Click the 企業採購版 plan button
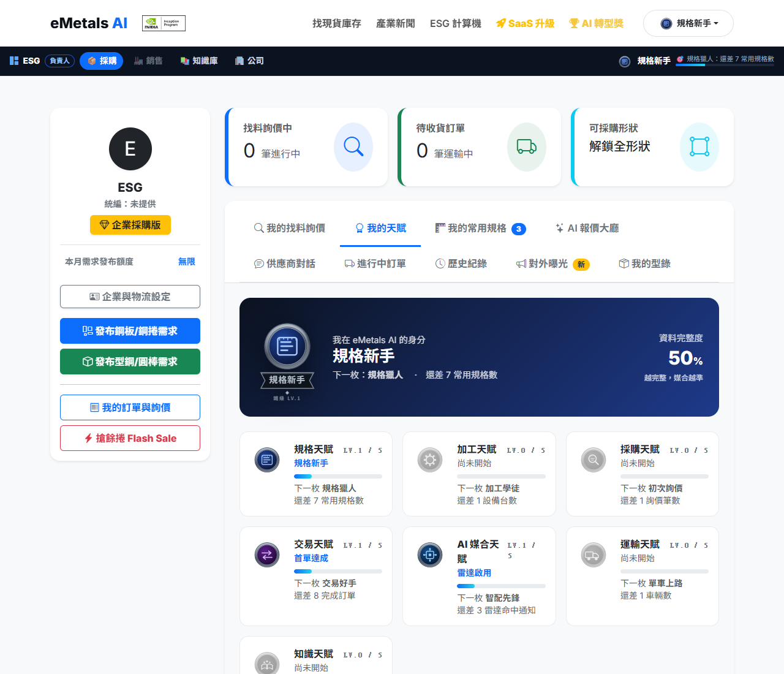The width and height of the screenshot is (784, 674). click(x=130, y=225)
